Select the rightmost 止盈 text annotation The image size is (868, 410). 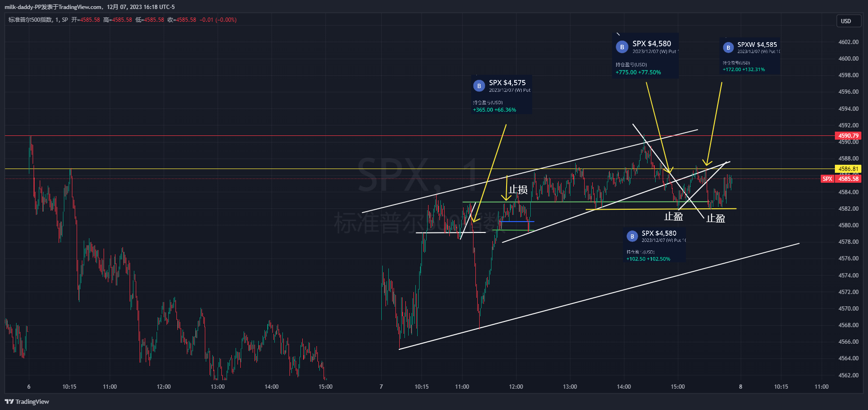coord(715,218)
